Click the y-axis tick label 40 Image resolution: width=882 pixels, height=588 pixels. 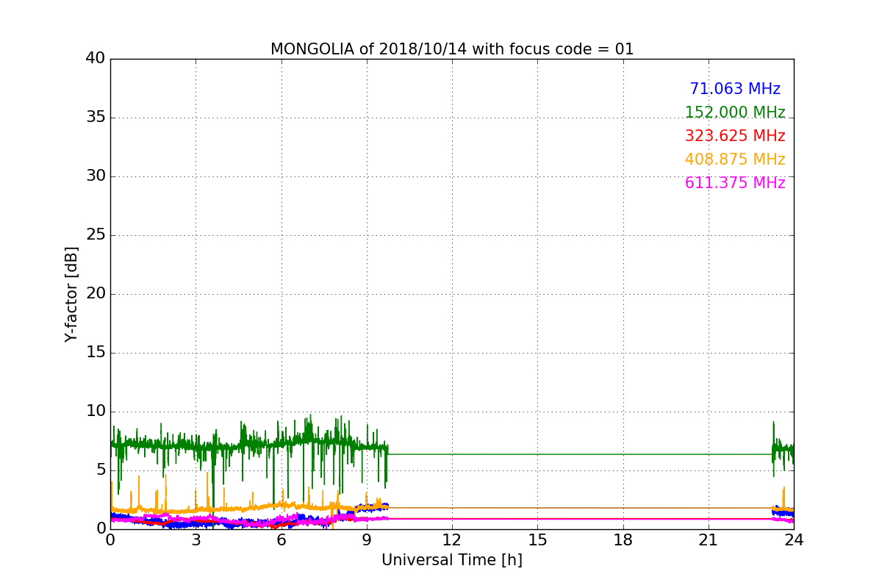95,59
